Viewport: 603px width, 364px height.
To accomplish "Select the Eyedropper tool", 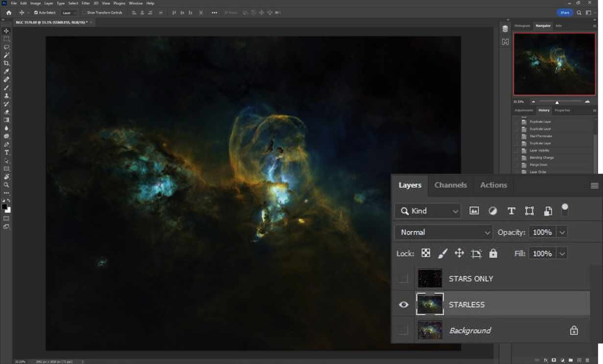I will (x=6, y=72).
